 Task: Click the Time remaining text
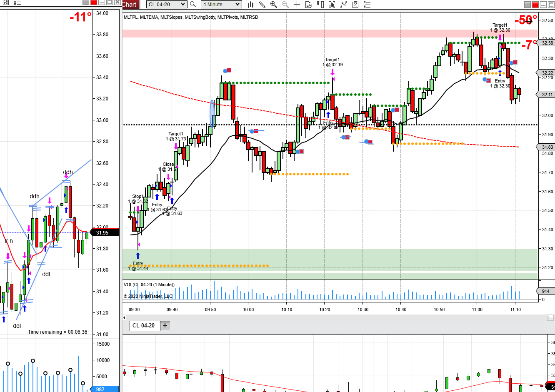tap(57, 332)
